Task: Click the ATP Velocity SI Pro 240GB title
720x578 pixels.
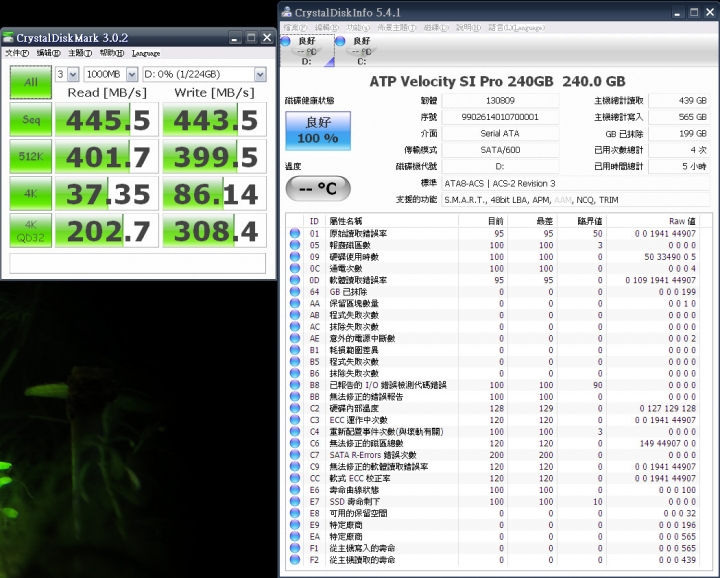Action: pyautogui.click(x=497, y=81)
